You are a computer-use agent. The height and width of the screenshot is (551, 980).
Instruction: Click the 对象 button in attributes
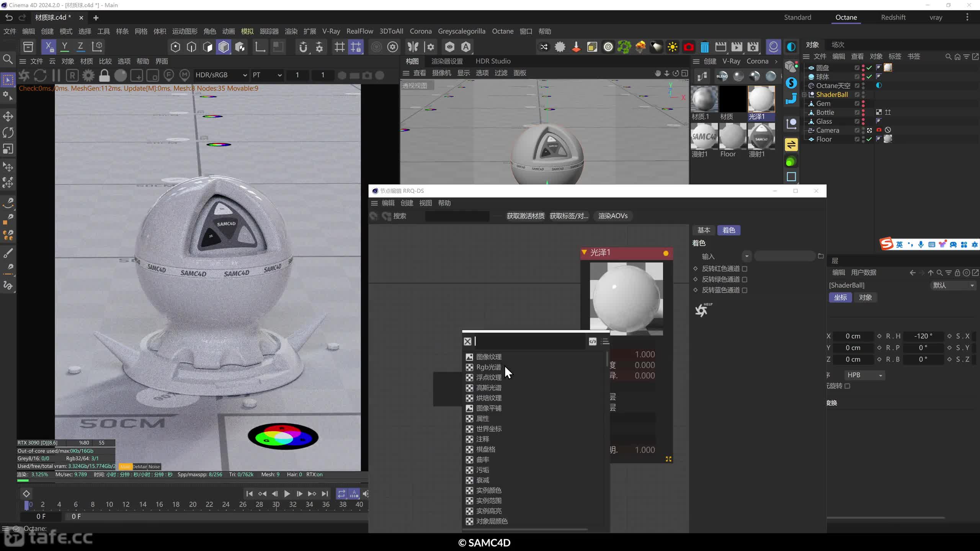865,297
